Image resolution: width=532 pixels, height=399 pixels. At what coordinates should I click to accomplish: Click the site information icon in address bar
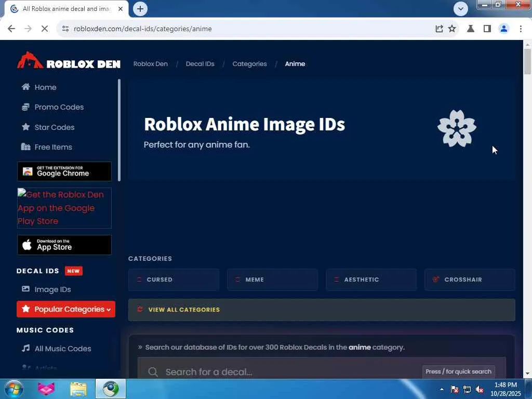(65, 29)
